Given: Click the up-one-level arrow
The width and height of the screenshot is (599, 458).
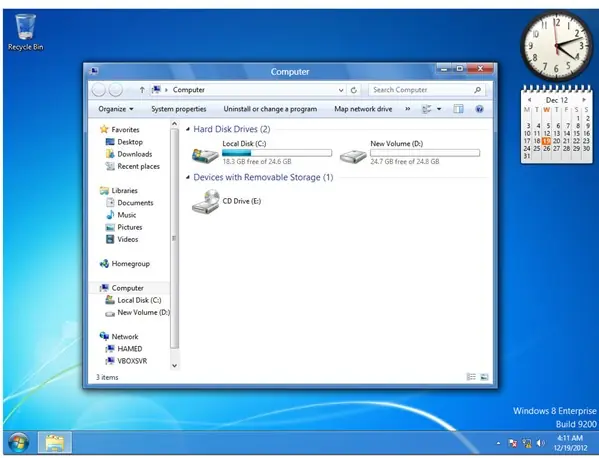Looking at the screenshot, I should click(x=142, y=90).
